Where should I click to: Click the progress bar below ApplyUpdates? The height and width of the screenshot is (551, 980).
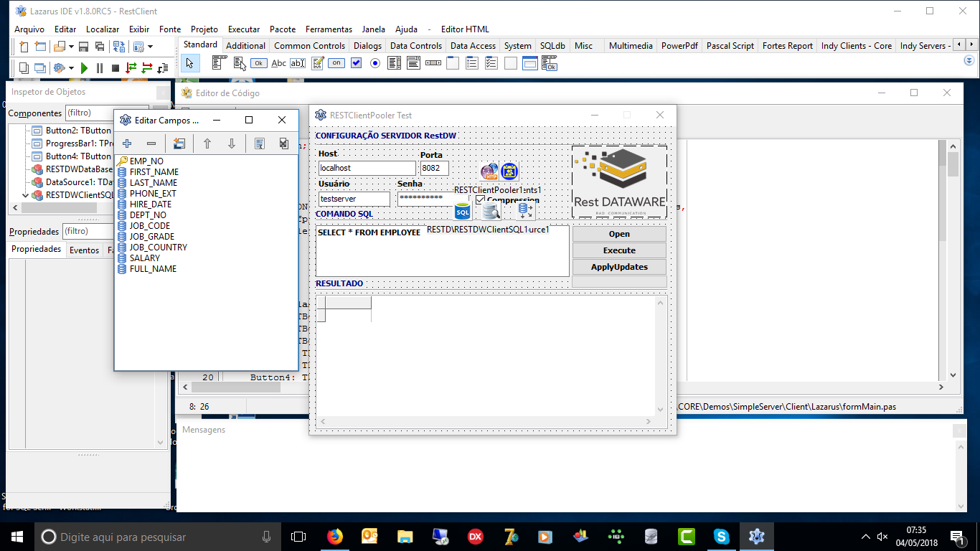click(x=619, y=282)
